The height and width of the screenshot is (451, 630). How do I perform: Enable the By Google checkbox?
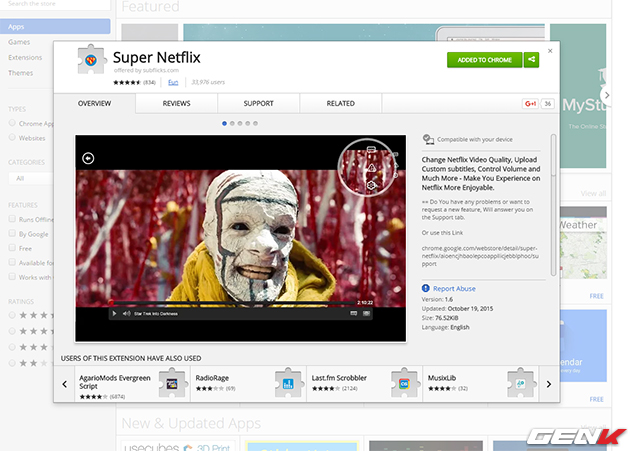[x=12, y=233]
